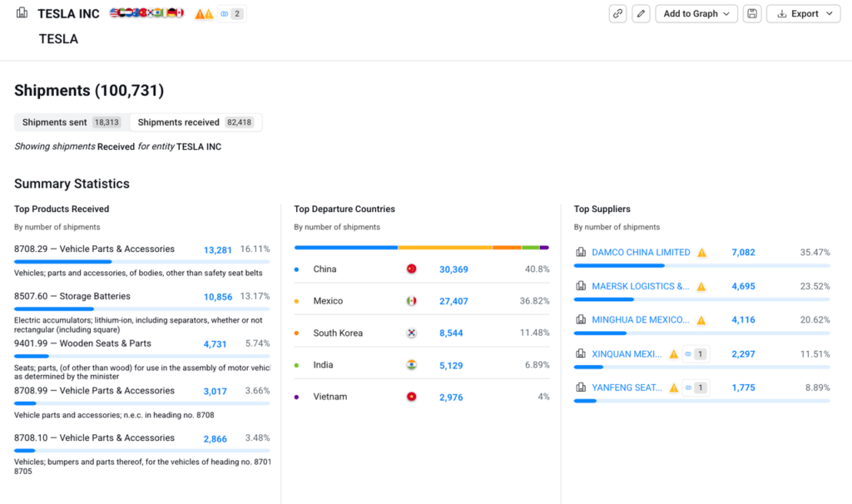Click the 13,281 count for Vehicle Parts 8708.29
The height and width of the screenshot is (504, 852).
(217, 250)
